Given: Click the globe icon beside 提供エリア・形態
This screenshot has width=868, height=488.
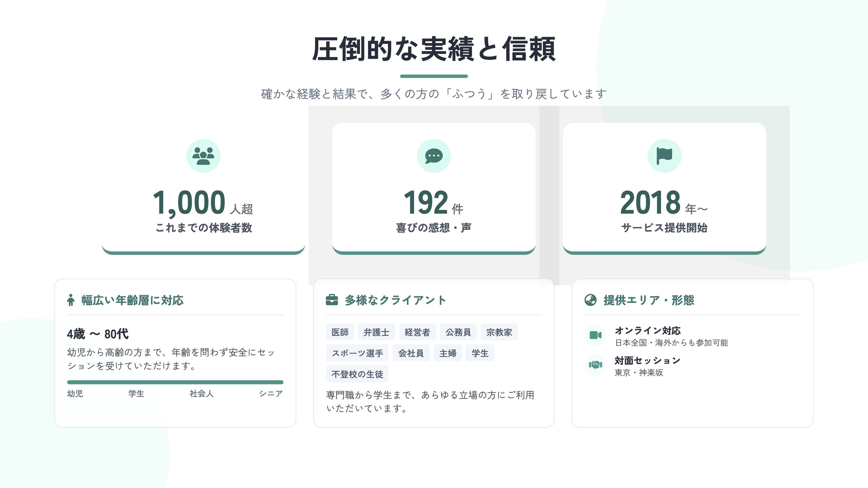Looking at the screenshot, I should pos(590,300).
